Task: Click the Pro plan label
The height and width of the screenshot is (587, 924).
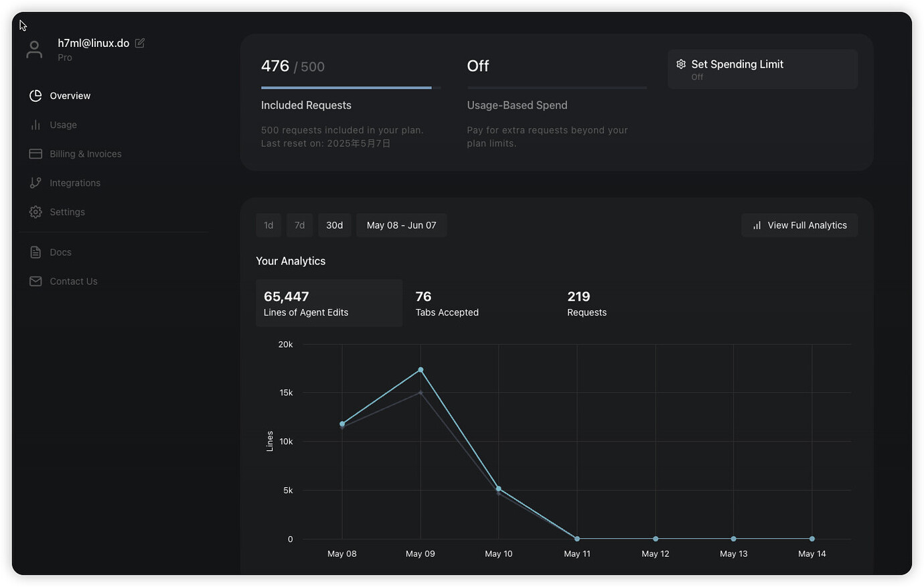Action: click(x=65, y=58)
